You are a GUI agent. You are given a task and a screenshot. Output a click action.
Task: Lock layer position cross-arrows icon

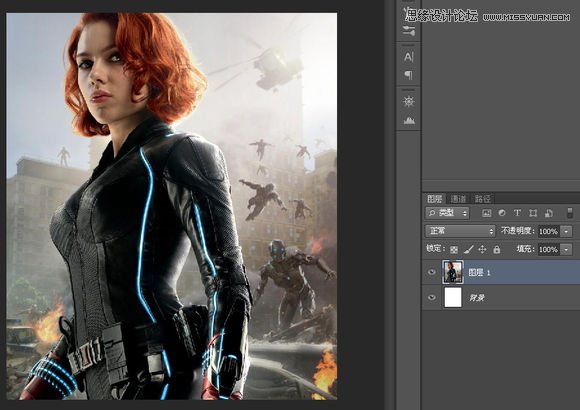482,249
